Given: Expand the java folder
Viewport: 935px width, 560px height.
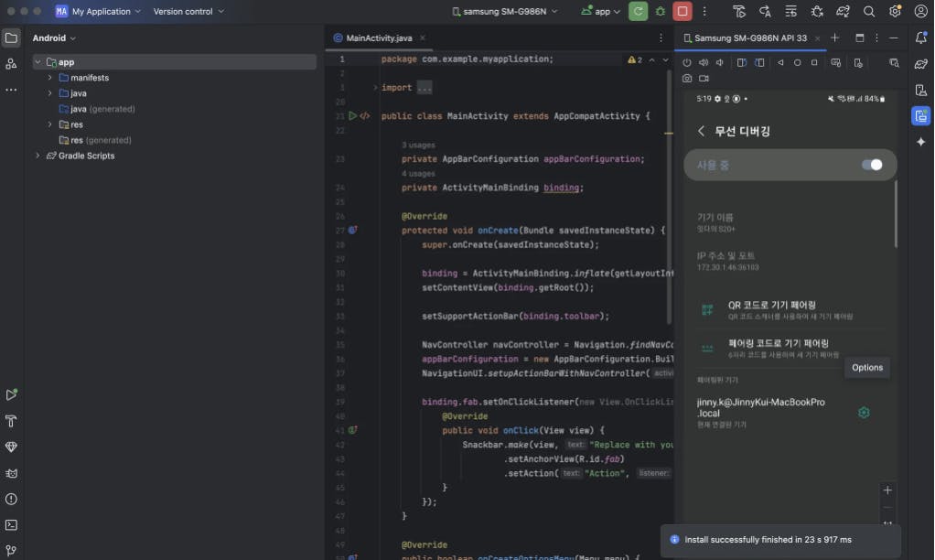Looking at the screenshot, I should [50, 93].
